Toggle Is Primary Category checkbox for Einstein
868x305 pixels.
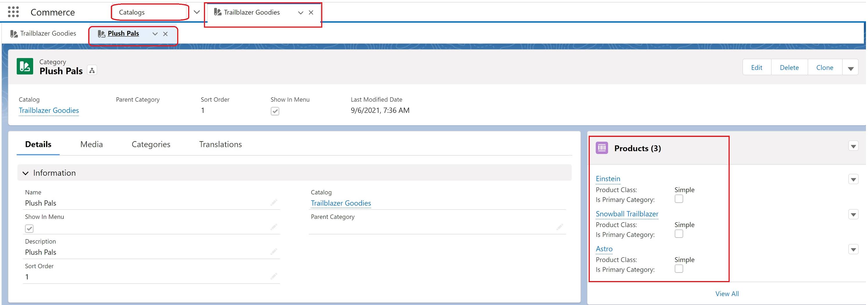678,199
